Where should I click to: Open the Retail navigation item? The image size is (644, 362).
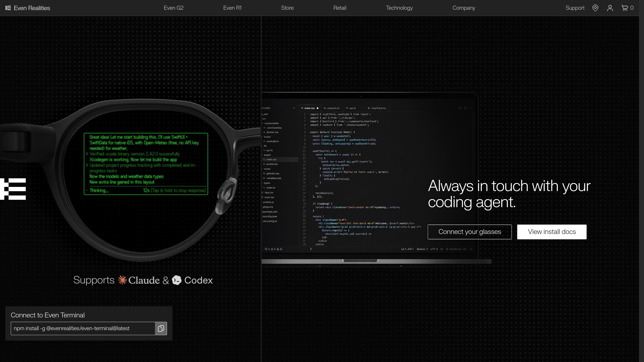(x=340, y=8)
